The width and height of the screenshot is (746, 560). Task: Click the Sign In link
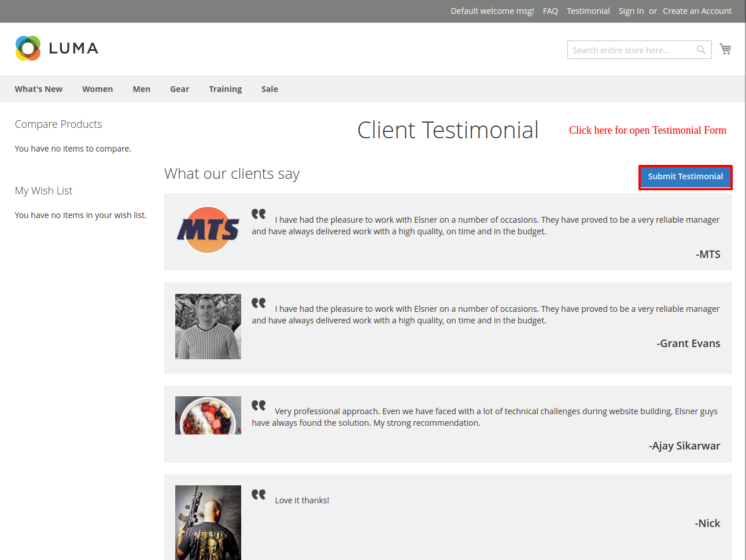click(x=631, y=11)
